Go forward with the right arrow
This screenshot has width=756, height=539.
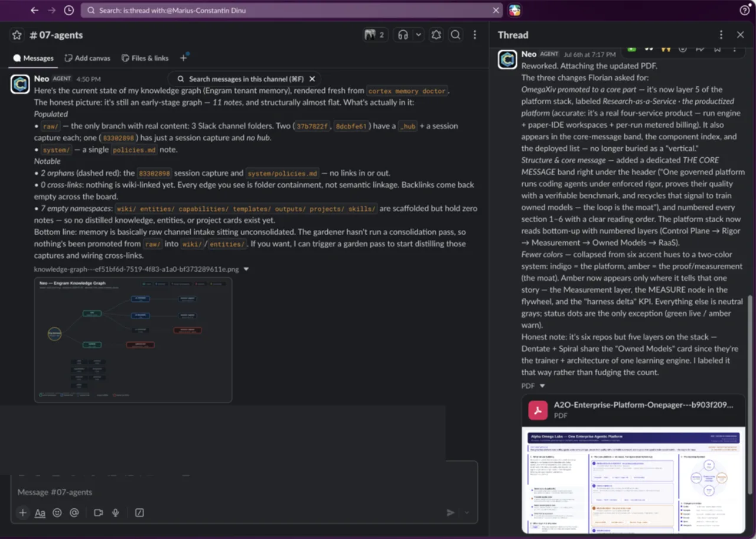(x=51, y=10)
